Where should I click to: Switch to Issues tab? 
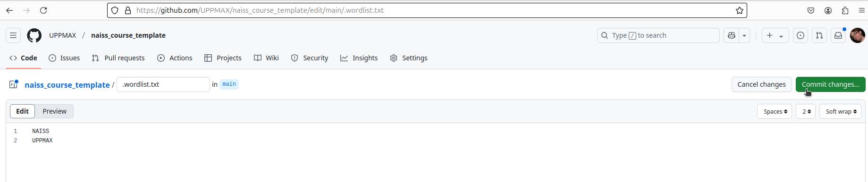(65, 58)
